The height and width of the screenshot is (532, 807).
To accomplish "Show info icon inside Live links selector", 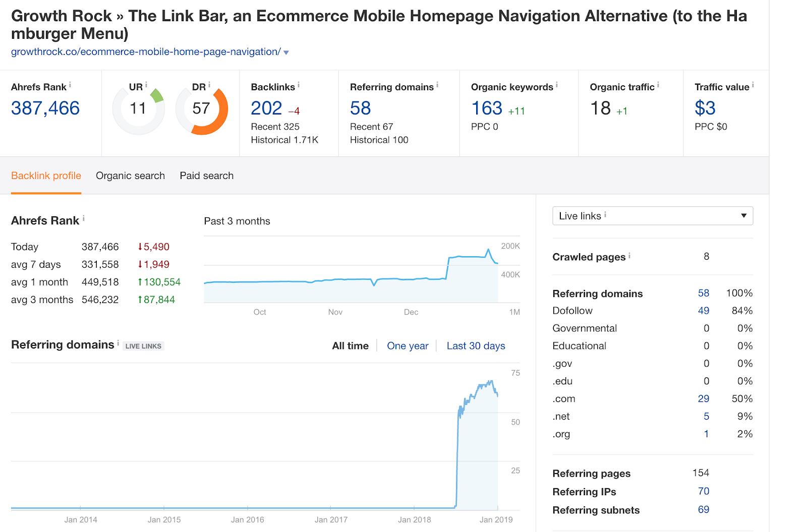I will [x=605, y=214].
